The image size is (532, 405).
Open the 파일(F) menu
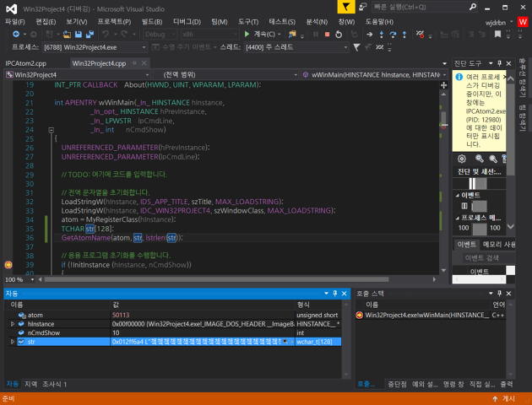(15, 22)
